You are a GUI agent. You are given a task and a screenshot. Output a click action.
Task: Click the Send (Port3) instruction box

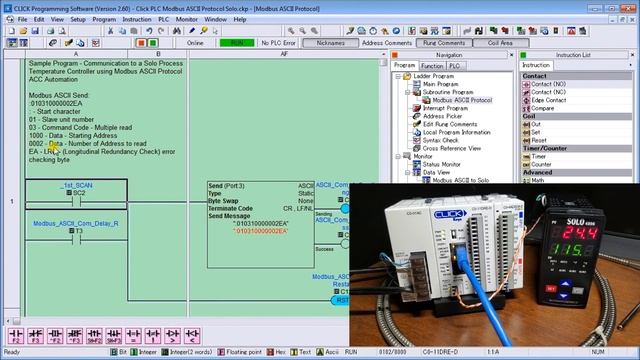[261, 224]
